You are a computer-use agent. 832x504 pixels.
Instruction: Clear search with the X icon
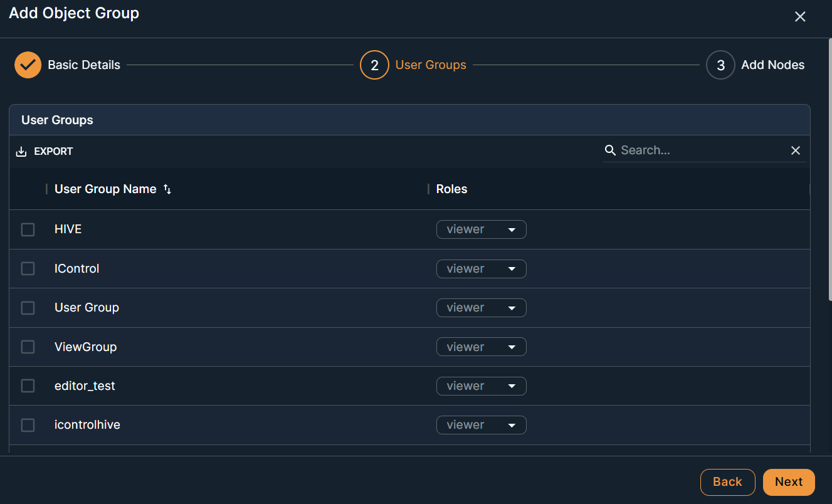click(x=796, y=150)
